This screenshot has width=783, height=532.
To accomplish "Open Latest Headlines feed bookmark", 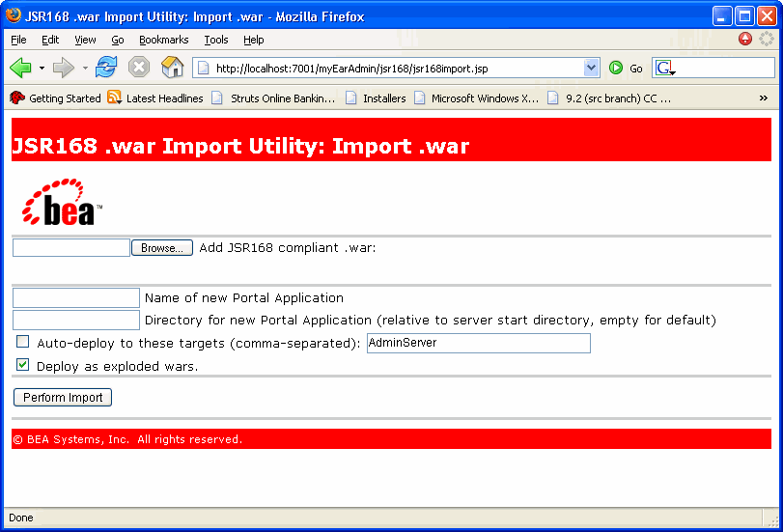I will [x=155, y=98].
